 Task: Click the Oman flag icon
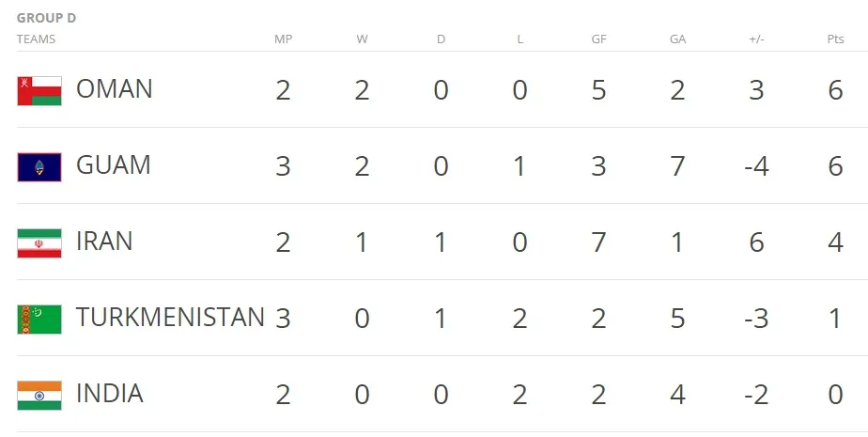pos(39,90)
